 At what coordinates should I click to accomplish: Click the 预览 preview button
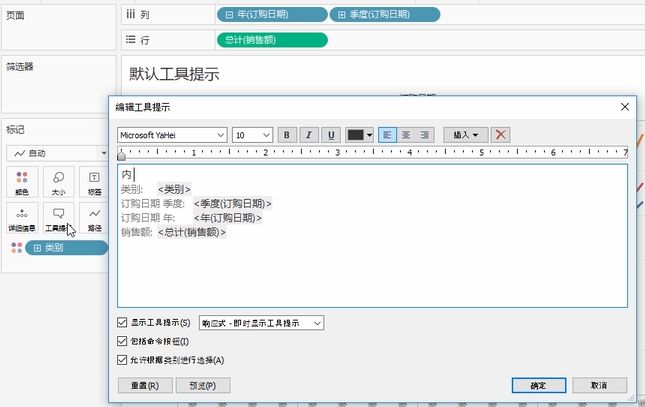click(x=202, y=385)
